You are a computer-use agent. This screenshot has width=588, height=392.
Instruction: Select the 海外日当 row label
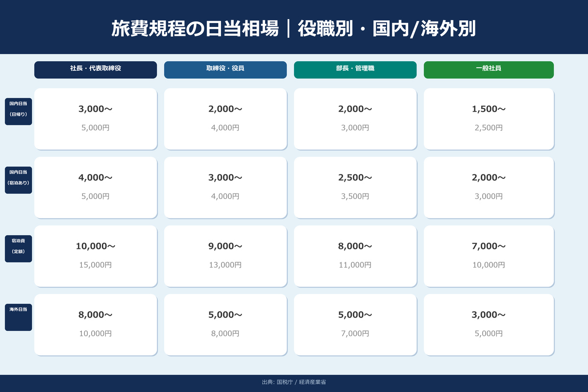[x=19, y=315]
